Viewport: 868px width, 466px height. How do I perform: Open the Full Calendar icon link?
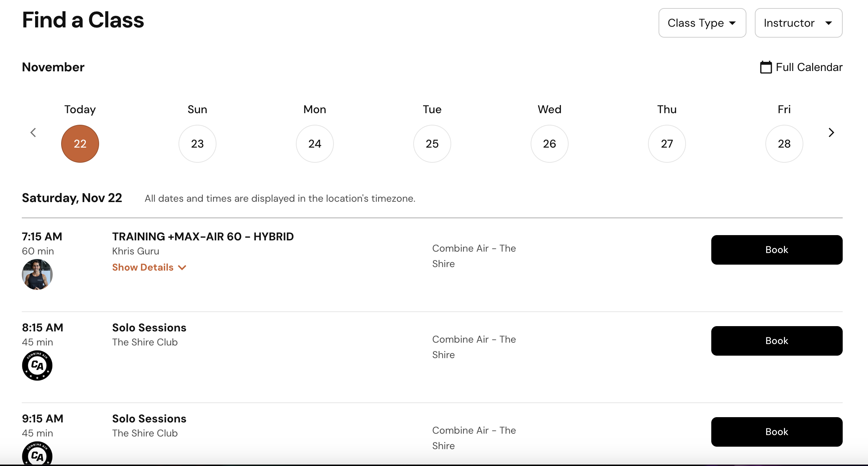[766, 67]
